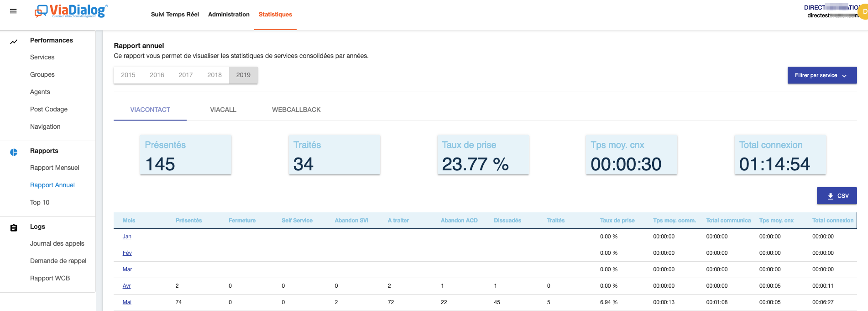Click the Logs clipboard icon
This screenshot has height=311, width=868.
(x=14, y=228)
